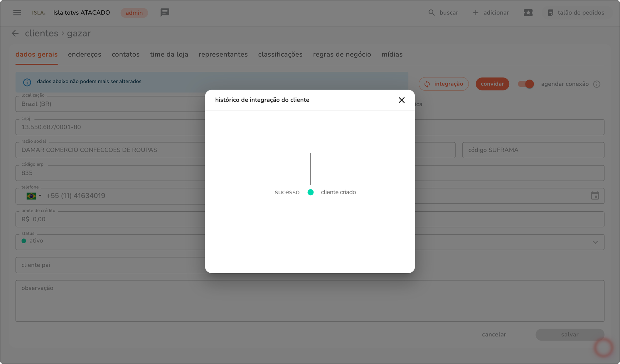
Task: Click the green sucesso timeline dot
Action: [310, 192]
